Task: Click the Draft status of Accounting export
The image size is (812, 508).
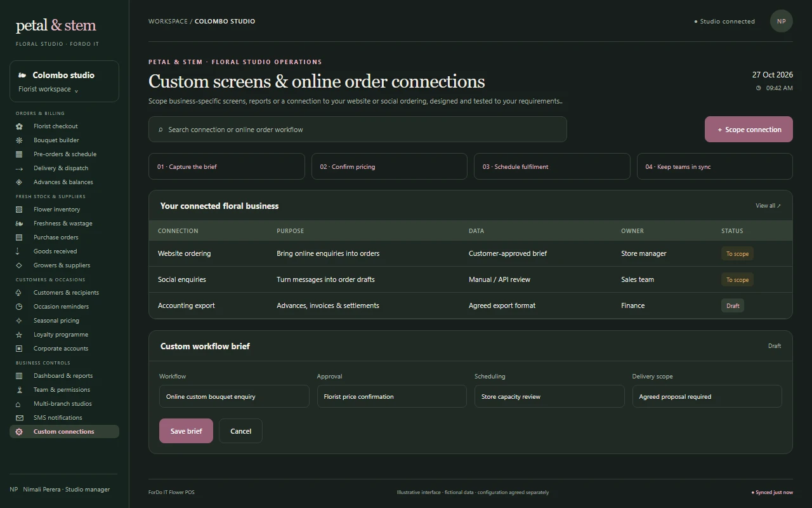Action: coord(733,305)
